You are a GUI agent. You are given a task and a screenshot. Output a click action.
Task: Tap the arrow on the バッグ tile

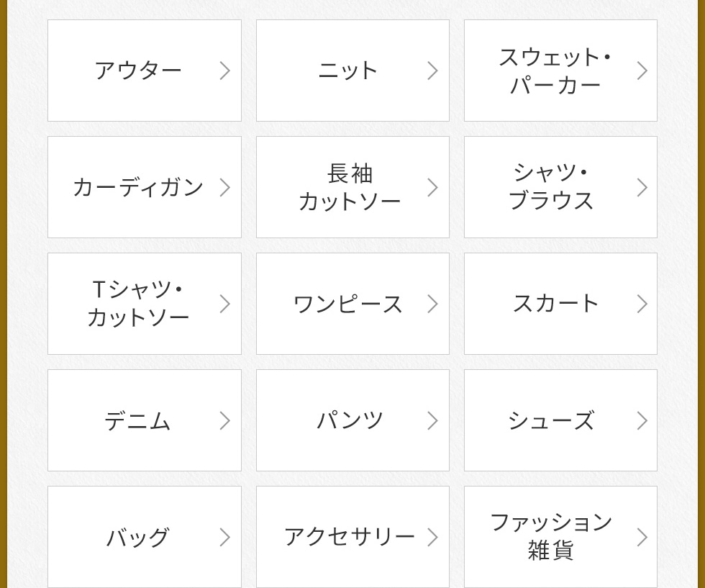click(x=224, y=537)
